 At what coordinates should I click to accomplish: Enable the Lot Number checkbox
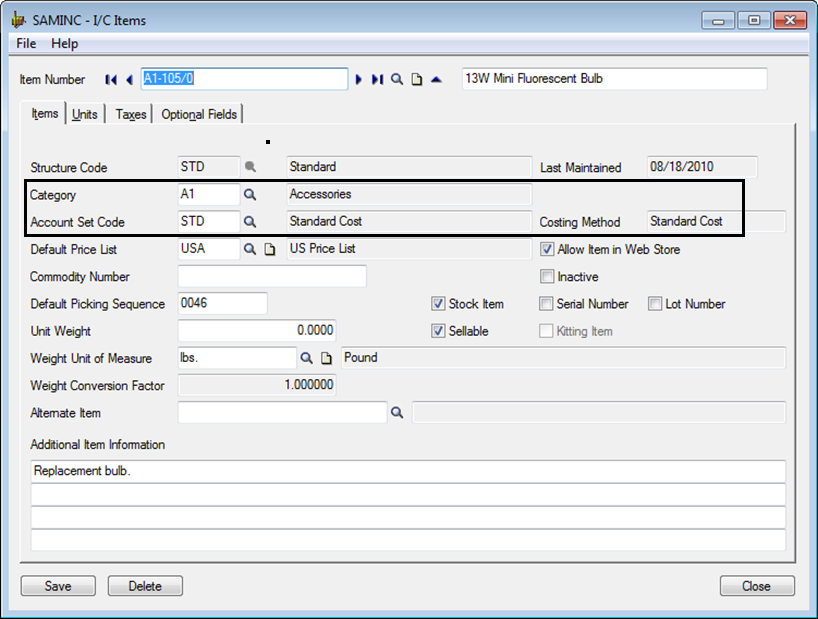coord(655,304)
